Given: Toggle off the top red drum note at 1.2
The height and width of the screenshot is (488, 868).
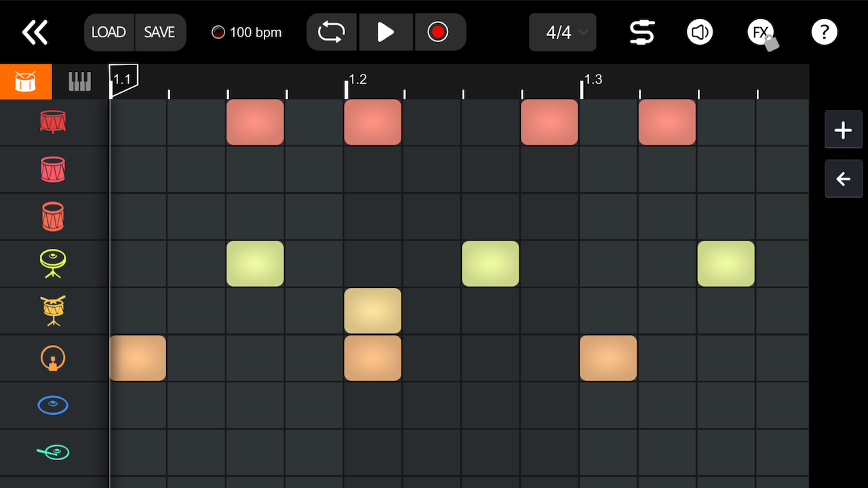Looking at the screenshot, I should 372,122.
